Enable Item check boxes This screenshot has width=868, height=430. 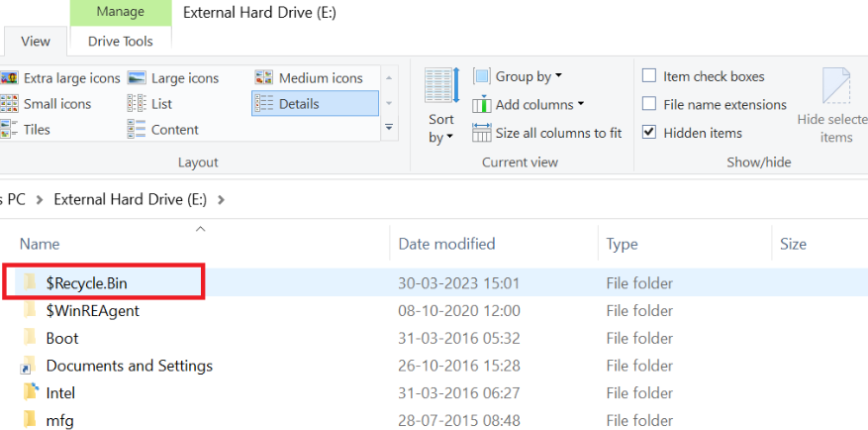(649, 76)
